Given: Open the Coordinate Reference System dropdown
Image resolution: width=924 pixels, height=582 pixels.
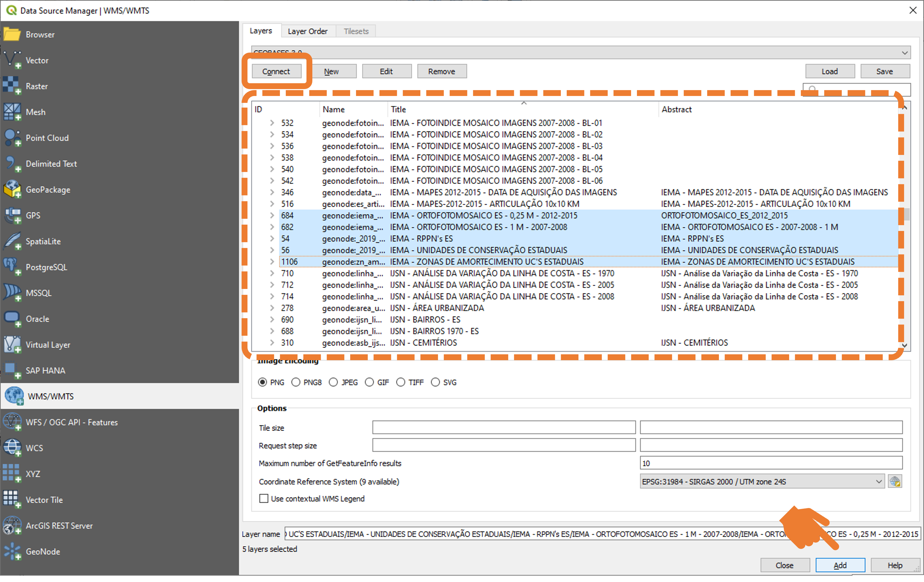Looking at the screenshot, I should tap(762, 481).
